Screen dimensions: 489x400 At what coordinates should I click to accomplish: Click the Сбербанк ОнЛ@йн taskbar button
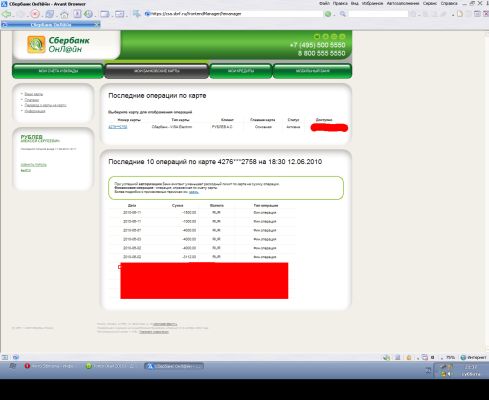click(x=174, y=366)
